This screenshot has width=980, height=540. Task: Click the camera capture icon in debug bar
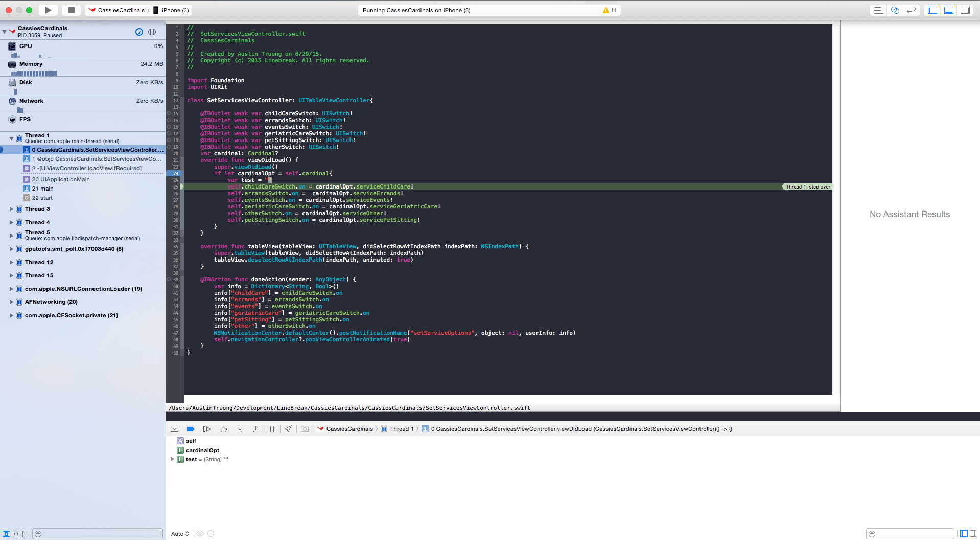point(305,429)
